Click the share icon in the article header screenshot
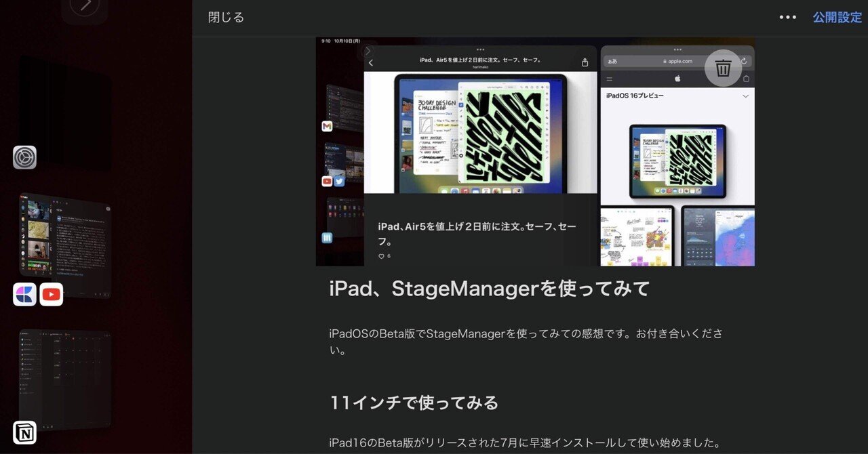The height and width of the screenshot is (454, 868). pos(584,61)
